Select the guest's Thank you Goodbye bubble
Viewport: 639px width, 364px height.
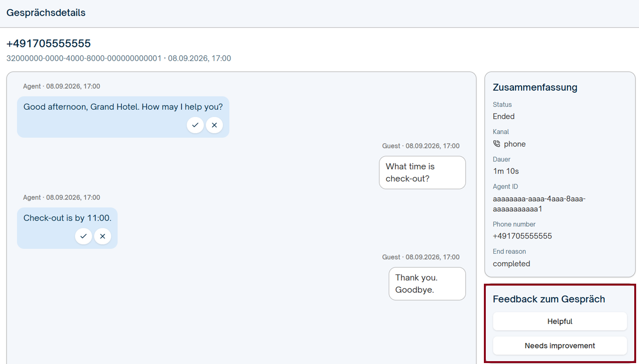coord(427,284)
